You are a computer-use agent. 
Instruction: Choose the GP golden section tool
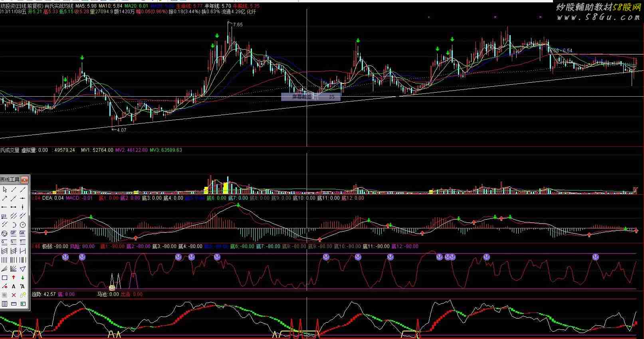pos(14,233)
